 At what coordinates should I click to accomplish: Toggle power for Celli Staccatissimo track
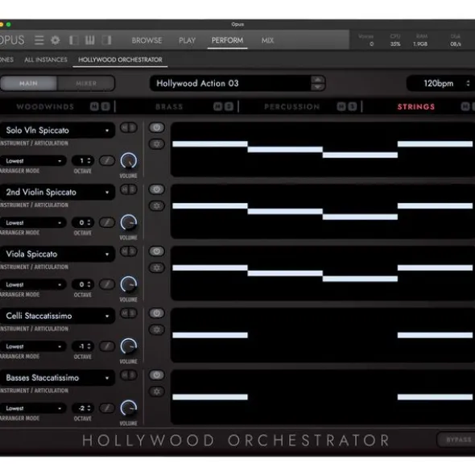point(157,313)
